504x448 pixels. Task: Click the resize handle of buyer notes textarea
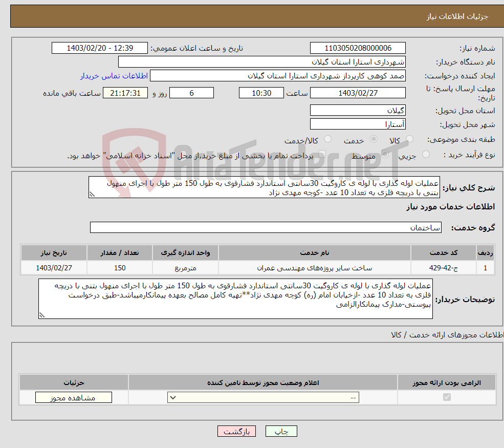[x=42, y=315]
